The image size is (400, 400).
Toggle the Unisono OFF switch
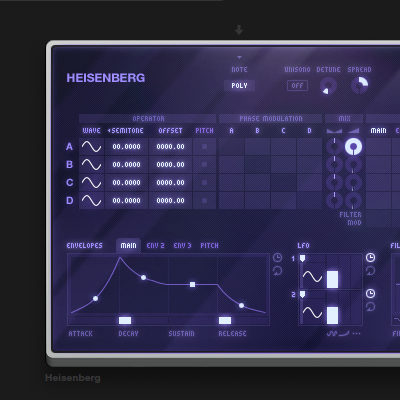coord(297,86)
